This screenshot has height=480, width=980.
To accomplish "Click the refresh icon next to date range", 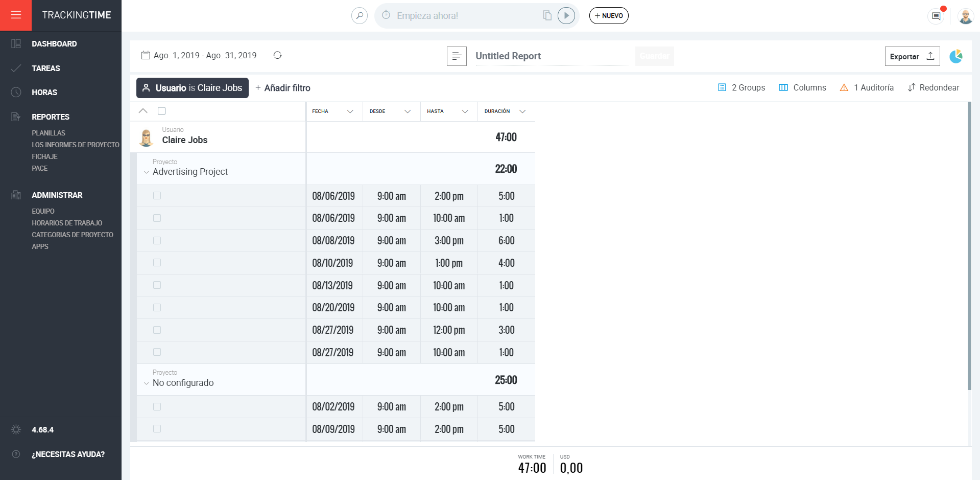I will point(277,55).
